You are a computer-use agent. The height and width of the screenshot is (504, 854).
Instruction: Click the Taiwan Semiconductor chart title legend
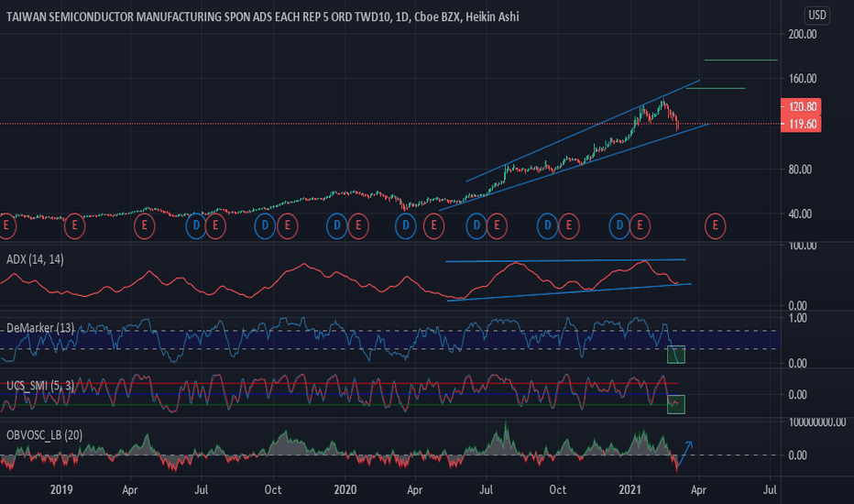click(x=262, y=16)
